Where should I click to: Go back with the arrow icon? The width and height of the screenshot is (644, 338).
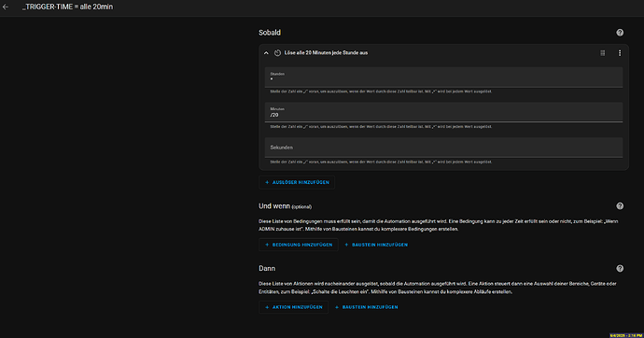6,7
